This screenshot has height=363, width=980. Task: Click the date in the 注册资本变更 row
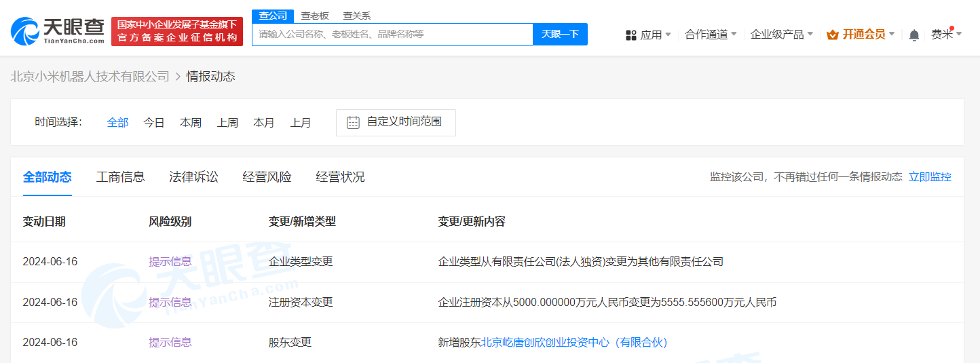coord(50,303)
